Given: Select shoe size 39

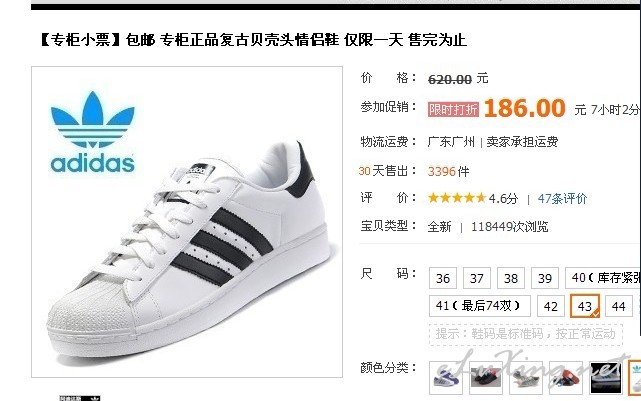Looking at the screenshot, I should [545, 278].
